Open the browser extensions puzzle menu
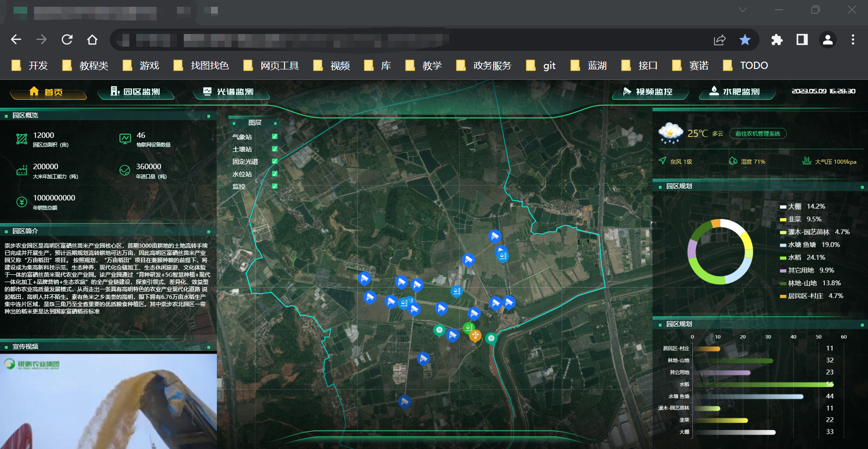Viewport: 868px width, 449px height. 777,40
